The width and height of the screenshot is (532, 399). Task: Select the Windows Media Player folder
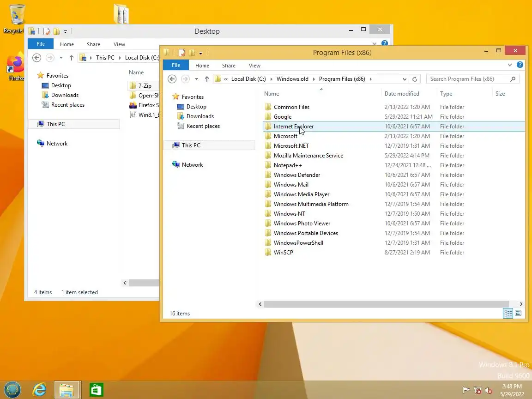tap(301, 194)
